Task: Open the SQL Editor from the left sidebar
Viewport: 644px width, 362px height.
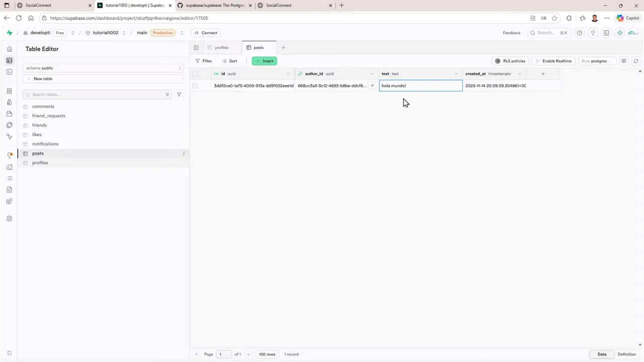Action: tap(9, 72)
